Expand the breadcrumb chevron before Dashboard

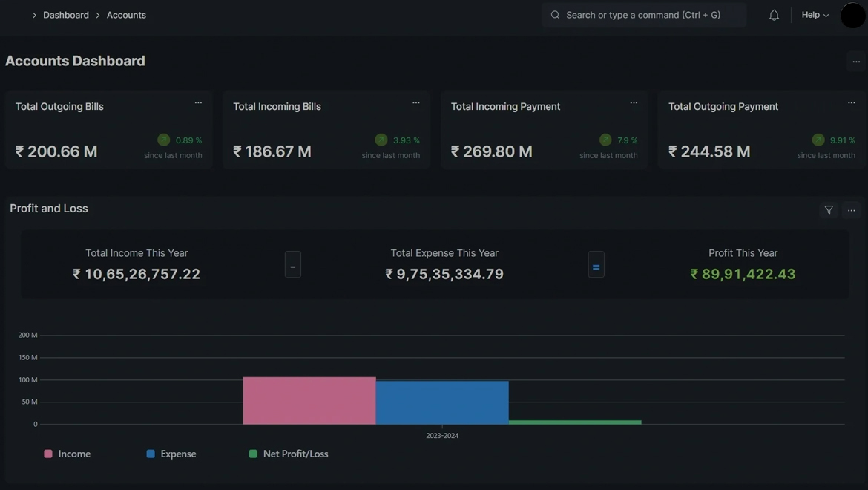pos(34,15)
